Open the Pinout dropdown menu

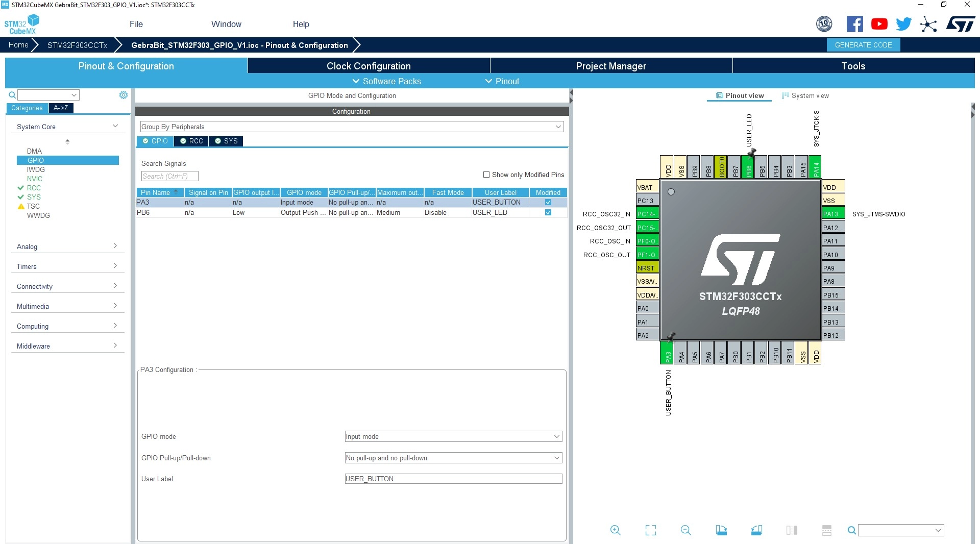(502, 81)
